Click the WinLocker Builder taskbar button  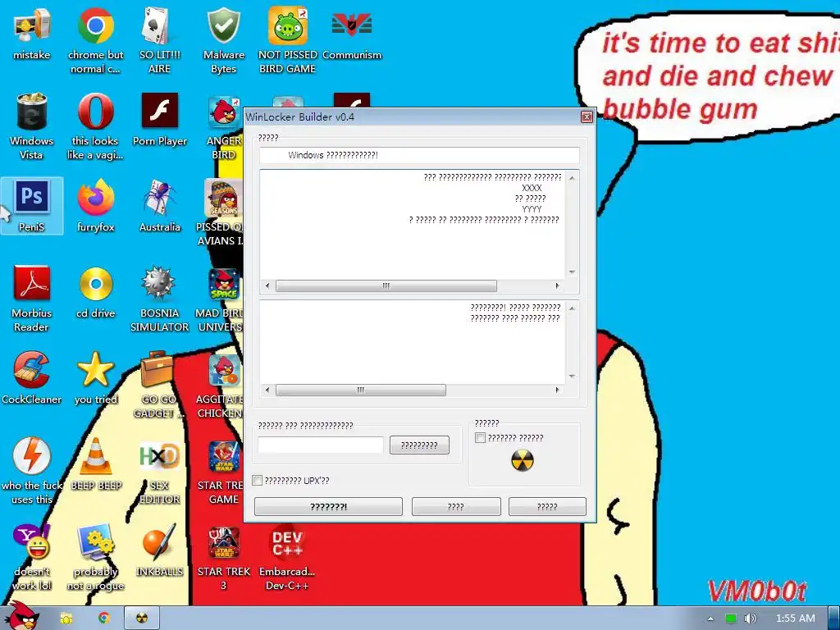pos(141,619)
